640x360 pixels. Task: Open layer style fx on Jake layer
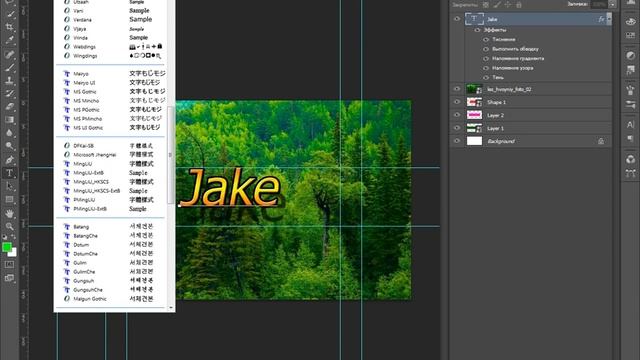[x=601, y=19]
